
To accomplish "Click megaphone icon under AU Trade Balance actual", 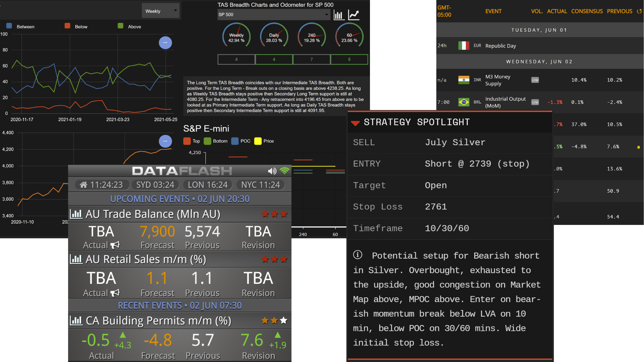I will tap(115, 245).
